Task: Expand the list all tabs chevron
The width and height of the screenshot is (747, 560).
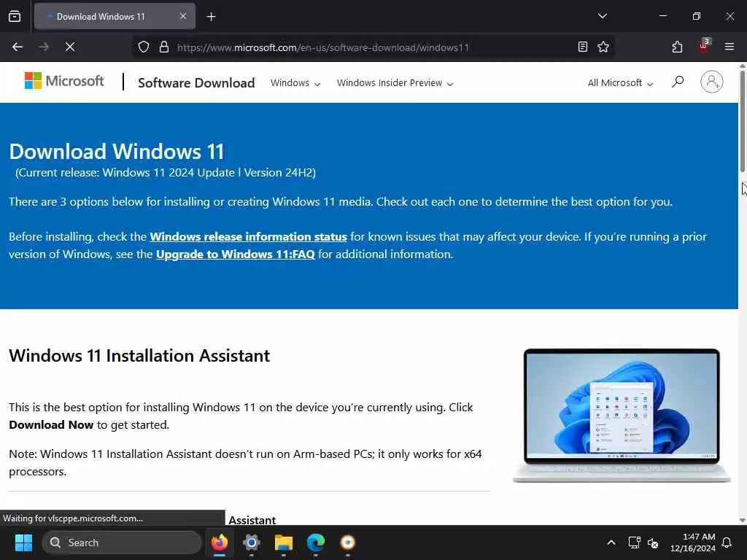Action: (x=602, y=16)
